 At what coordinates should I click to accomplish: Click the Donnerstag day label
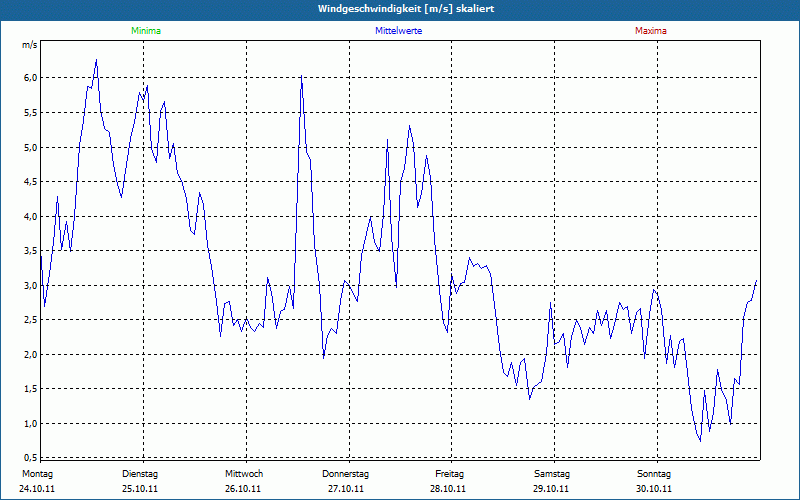coord(345,474)
